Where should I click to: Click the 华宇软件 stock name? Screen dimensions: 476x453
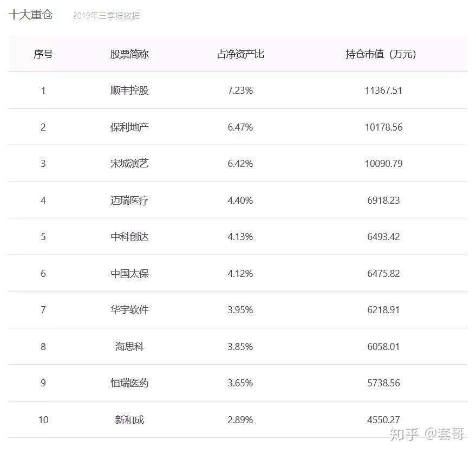pyautogui.click(x=129, y=310)
